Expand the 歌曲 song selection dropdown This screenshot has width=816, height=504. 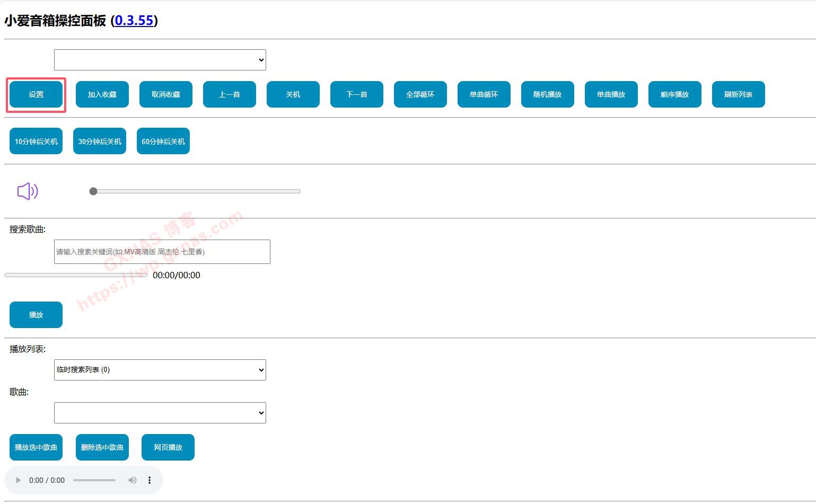[160, 413]
